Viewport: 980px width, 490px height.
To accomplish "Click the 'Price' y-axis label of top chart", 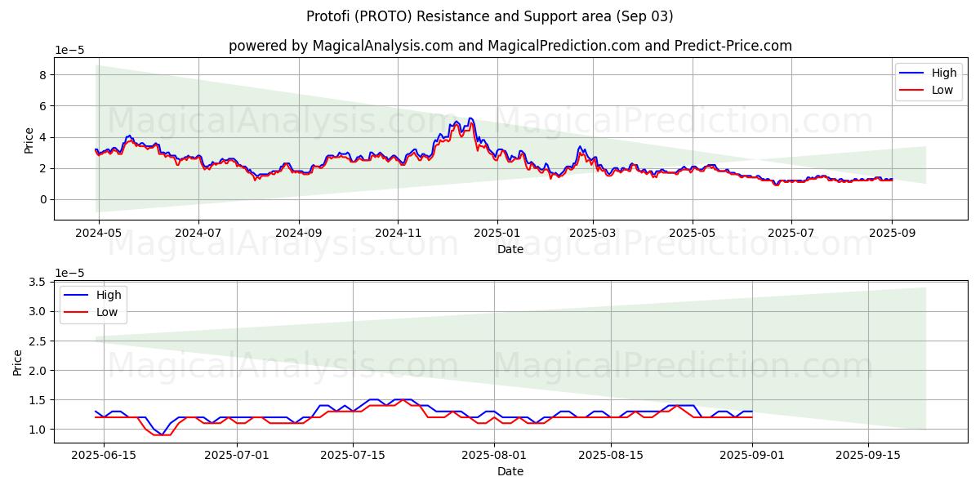I will coord(29,140).
